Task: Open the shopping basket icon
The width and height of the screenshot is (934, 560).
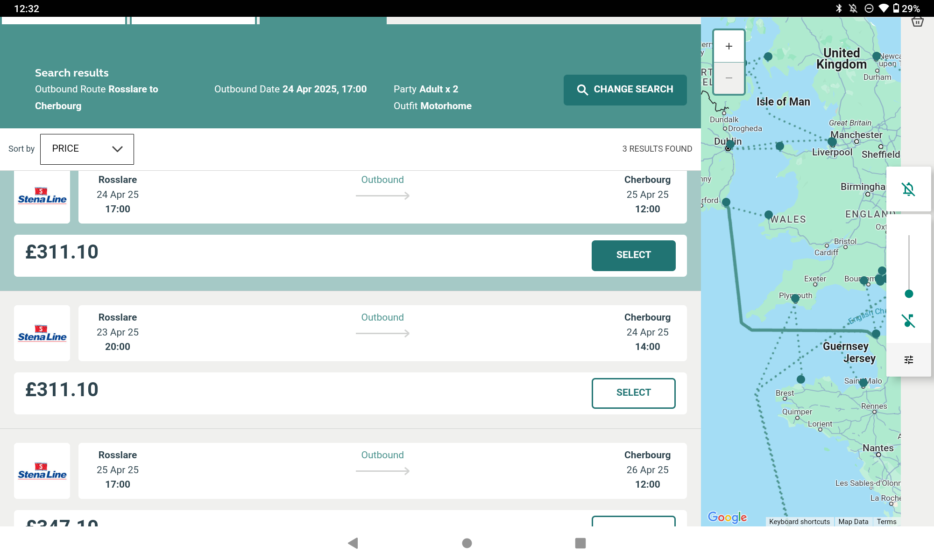Action: tap(917, 21)
